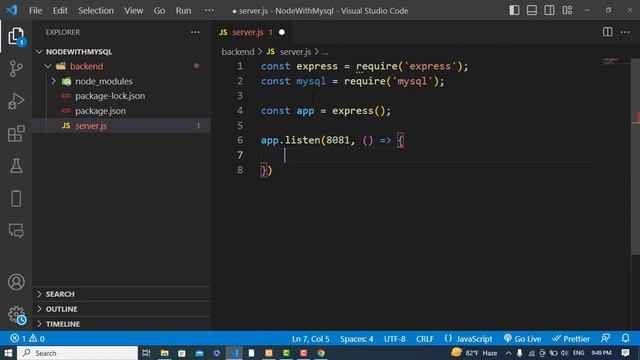
Task: Customize layout button in title bar
Action: (x=567, y=10)
